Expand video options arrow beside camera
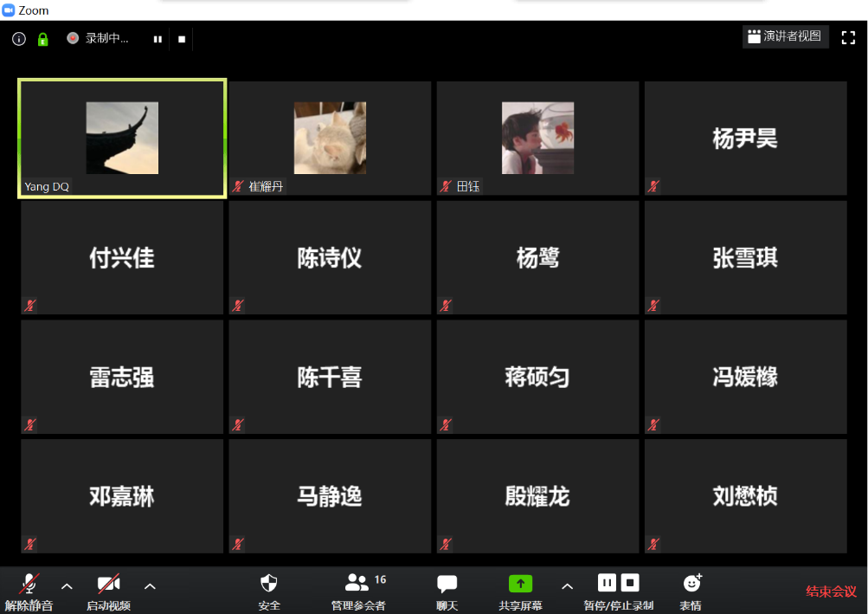This screenshot has width=868, height=614. (150, 586)
